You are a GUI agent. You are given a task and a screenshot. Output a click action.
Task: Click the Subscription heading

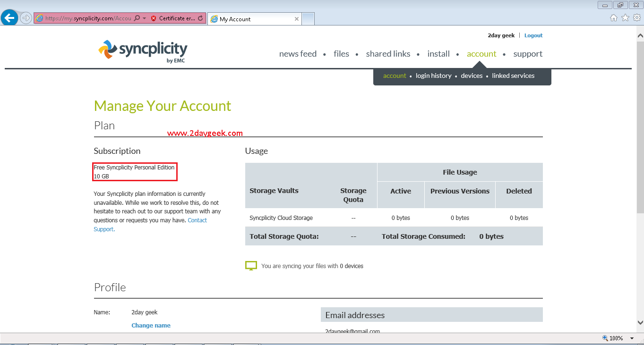click(x=117, y=151)
